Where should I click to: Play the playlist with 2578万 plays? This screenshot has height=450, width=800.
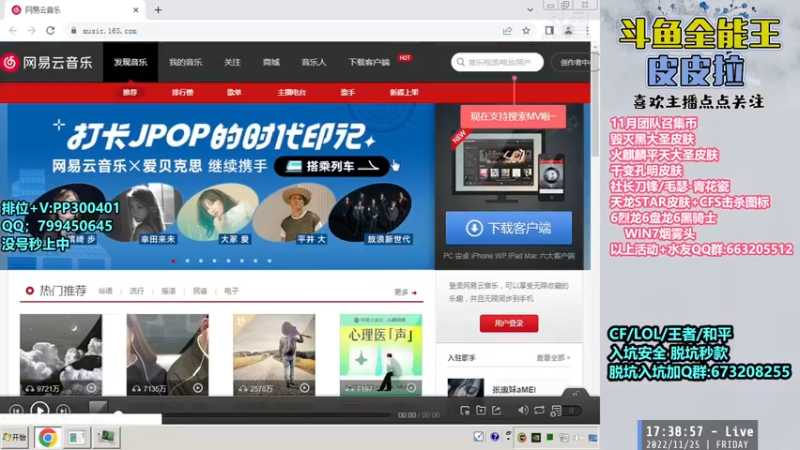[305, 388]
